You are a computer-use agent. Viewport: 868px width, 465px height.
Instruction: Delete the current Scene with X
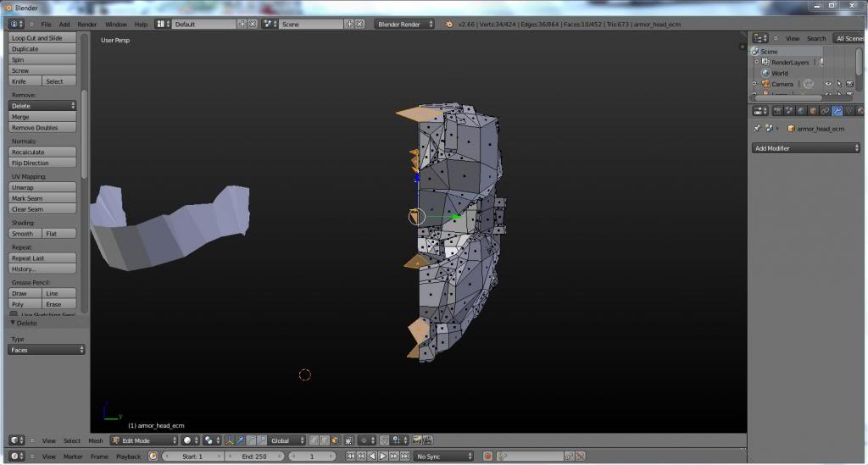click(x=359, y=25)
